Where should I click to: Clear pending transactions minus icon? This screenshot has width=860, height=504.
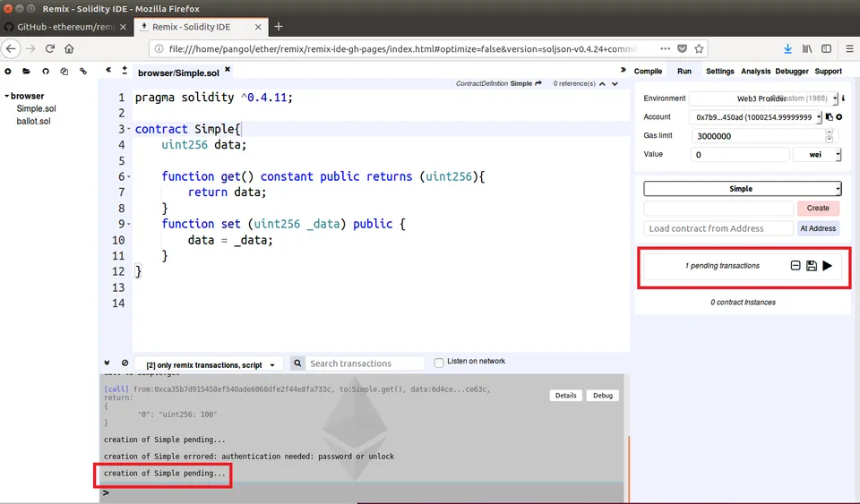tap(795, 266)
